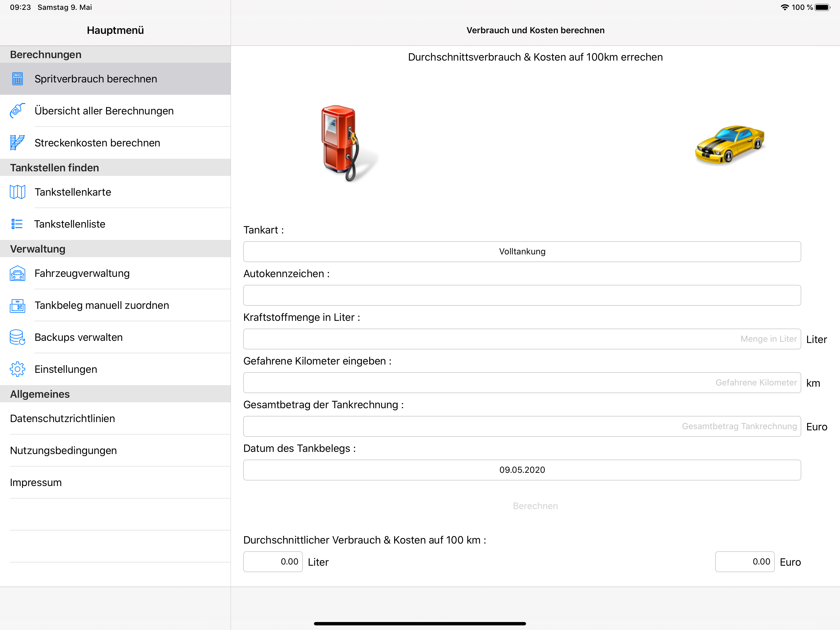Click the map icon next to Tankstellenkarte
Screen dimensions: 840x630
pyautogui.click(x=18, y=192)
